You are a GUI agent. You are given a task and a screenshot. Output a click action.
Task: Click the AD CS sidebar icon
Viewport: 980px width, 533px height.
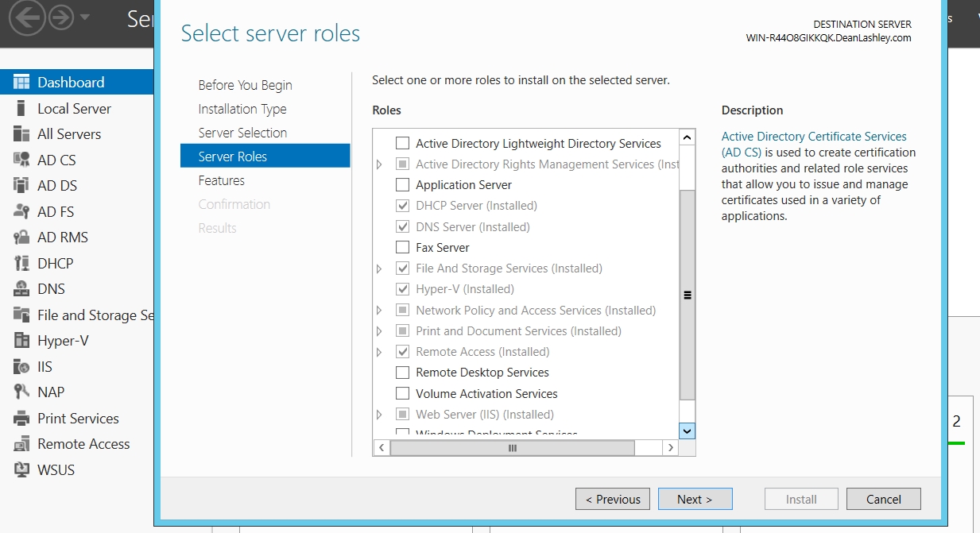tap(21, 160)
